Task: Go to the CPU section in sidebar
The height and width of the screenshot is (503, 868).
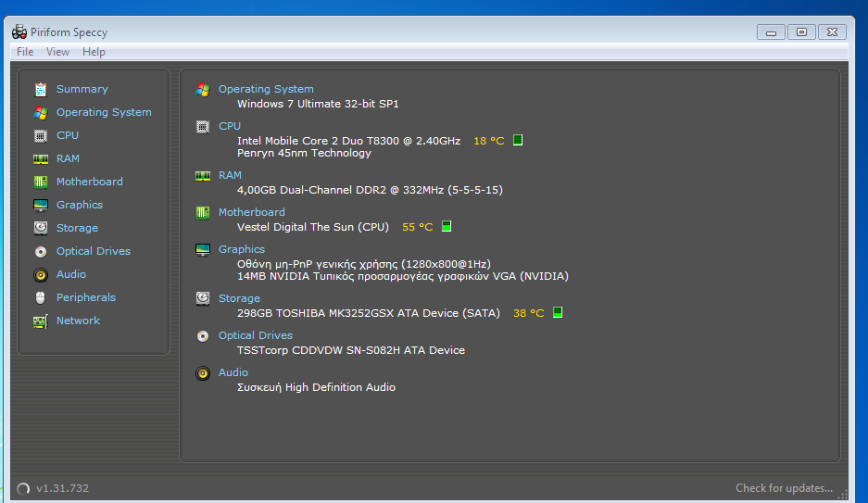Action: 68,135
